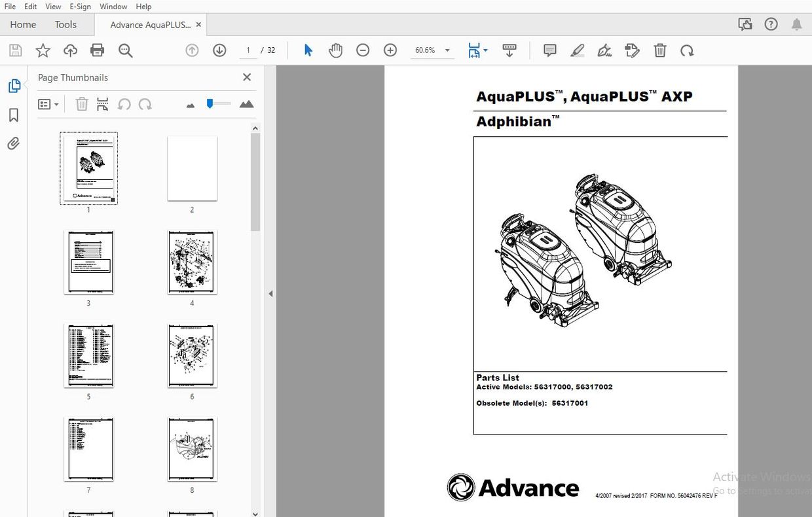812x517 pixels.
Task: Open the zoom level dropdown
Action: pyautogui.click(x=447, y=50)
